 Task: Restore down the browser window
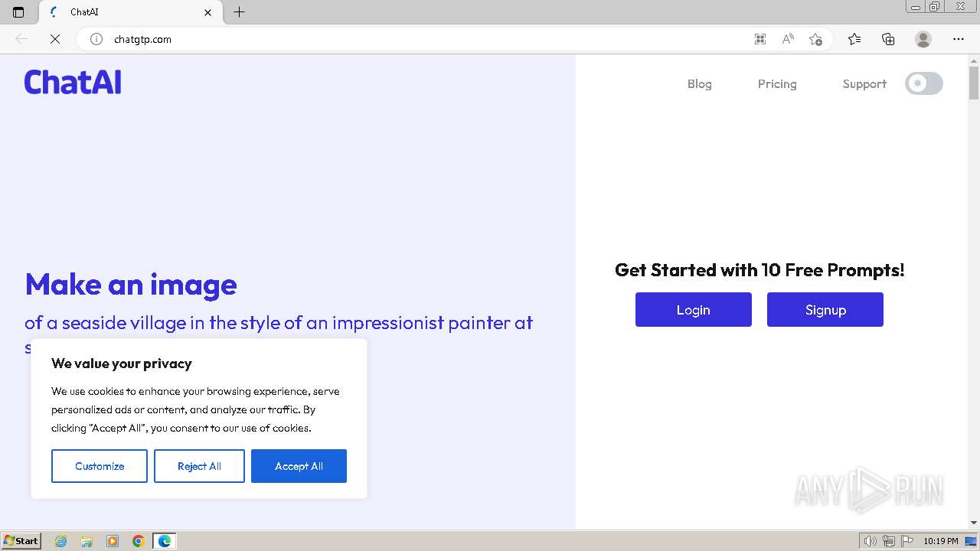point(935,7)
